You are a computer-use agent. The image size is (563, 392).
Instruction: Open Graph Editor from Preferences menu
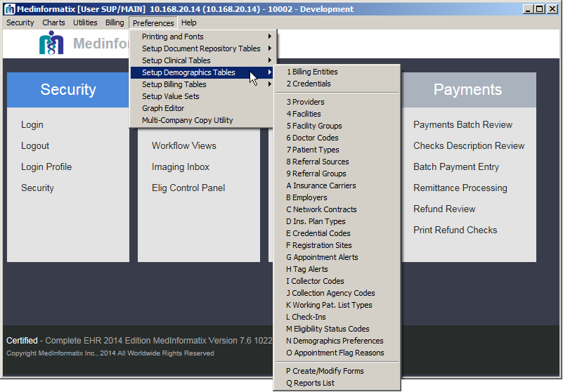click(203, 108)
